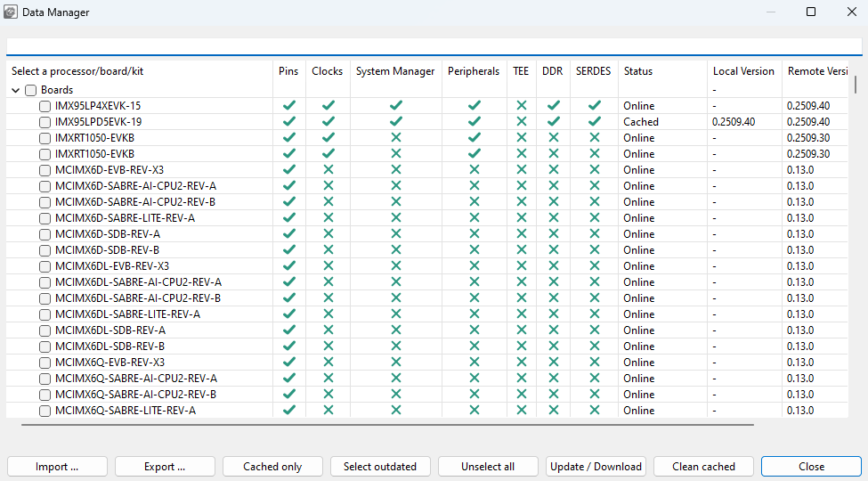This screenshot has height=481, width=868.
Task: Sort by the Local Version column header
Action: 743,71
